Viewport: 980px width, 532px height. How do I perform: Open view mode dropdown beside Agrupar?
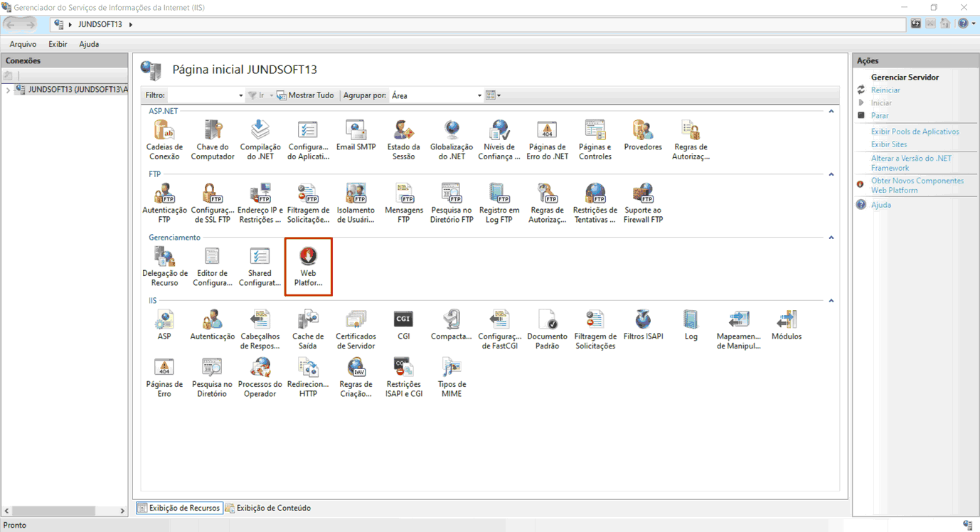point(494,95)
